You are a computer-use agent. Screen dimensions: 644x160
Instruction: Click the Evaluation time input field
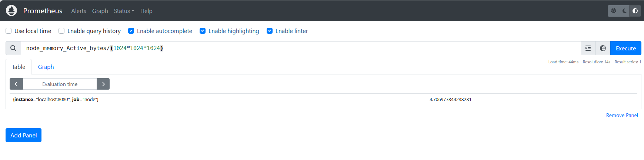pos(60,84)
